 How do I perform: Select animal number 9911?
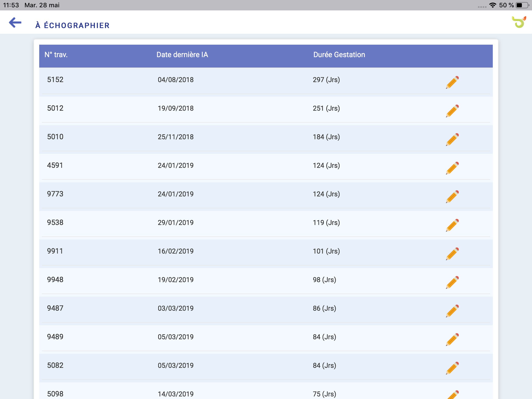pos(55,251)
